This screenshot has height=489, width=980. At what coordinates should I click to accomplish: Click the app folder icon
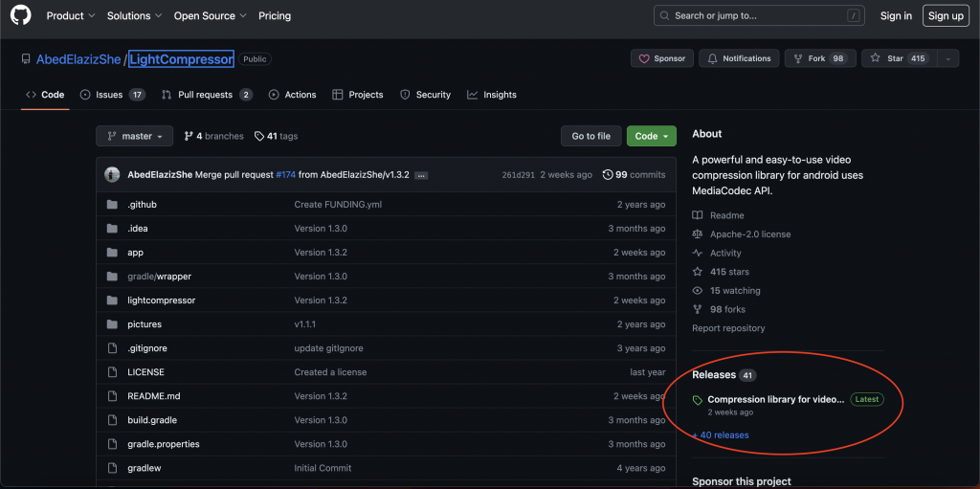click(x=113, y=253)
